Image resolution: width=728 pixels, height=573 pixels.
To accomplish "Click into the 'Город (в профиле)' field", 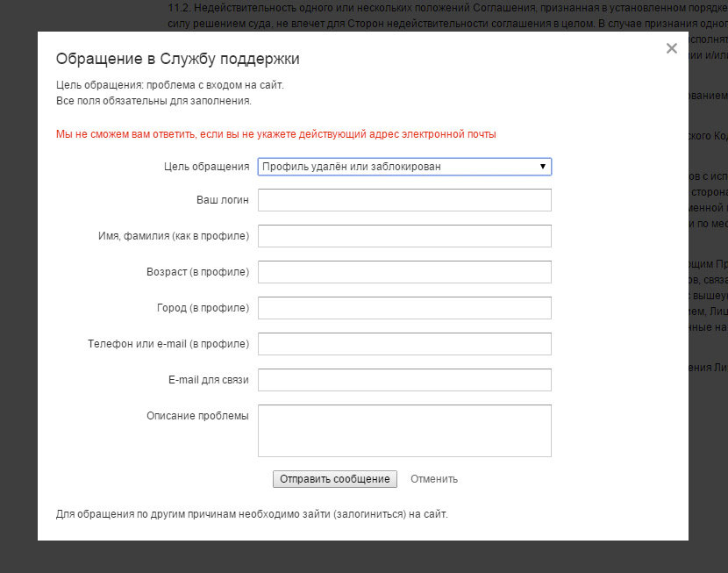I will 404,308.
